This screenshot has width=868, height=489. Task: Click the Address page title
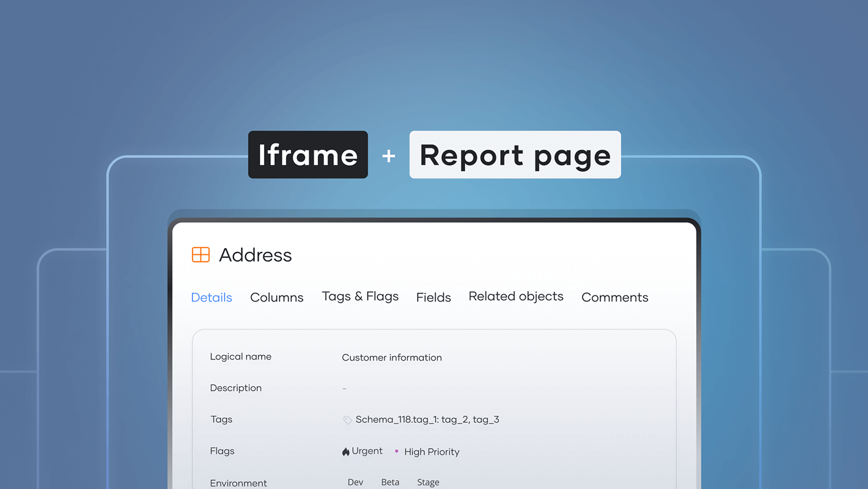(256, 255)
